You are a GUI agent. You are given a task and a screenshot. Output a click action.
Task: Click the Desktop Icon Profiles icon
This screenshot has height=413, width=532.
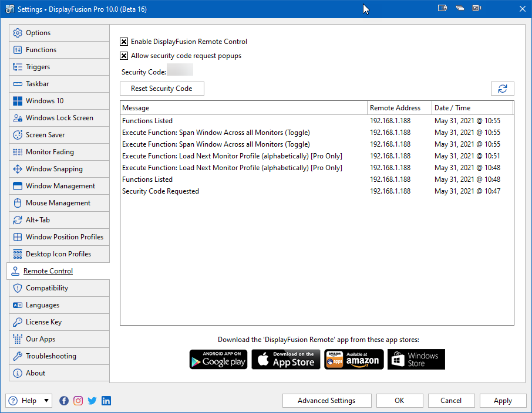click(17, 254)
